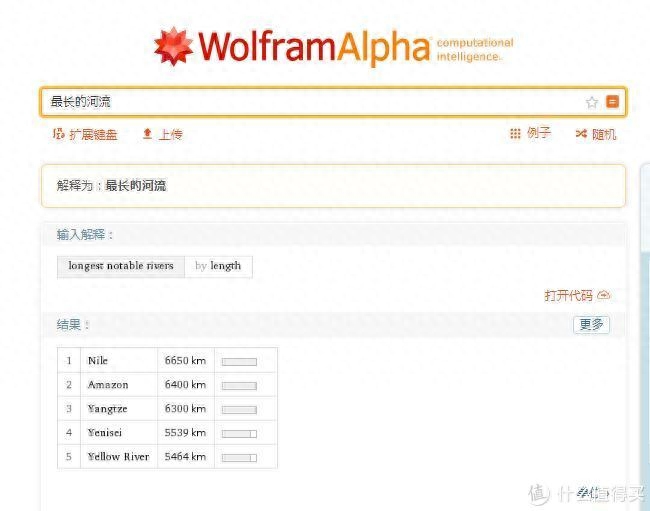This screenshot has height=511, width=650.
Task: Select the 'by length' label
Action: point(218,266)
